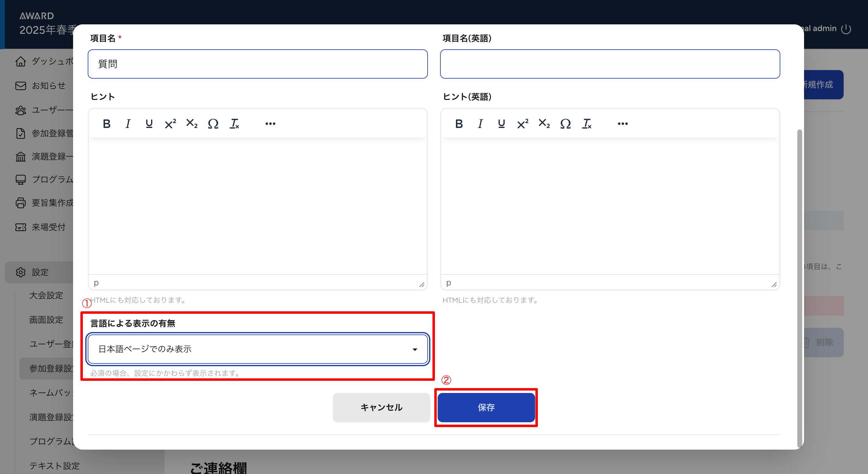Show more toolbar options in Japanese hint editor

[270, 124]
